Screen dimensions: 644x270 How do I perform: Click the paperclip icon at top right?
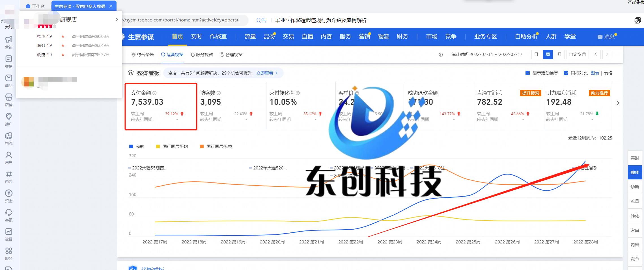tap(637, 20)
